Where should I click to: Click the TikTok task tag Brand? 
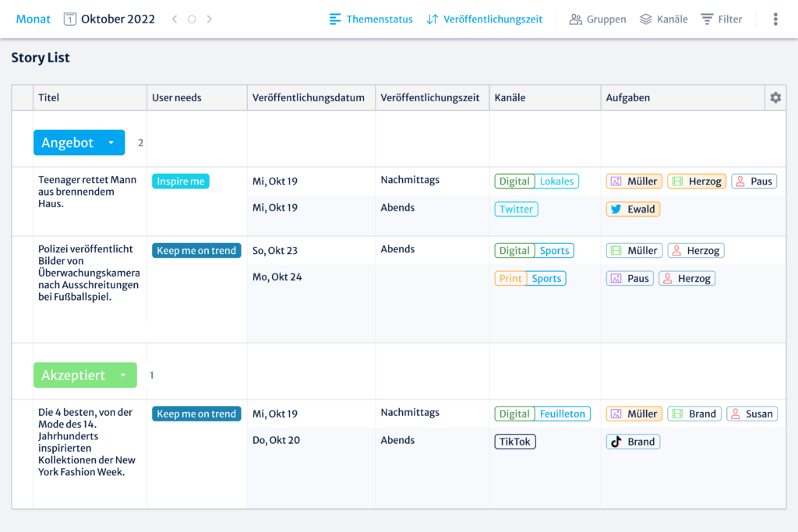point(633,442)
